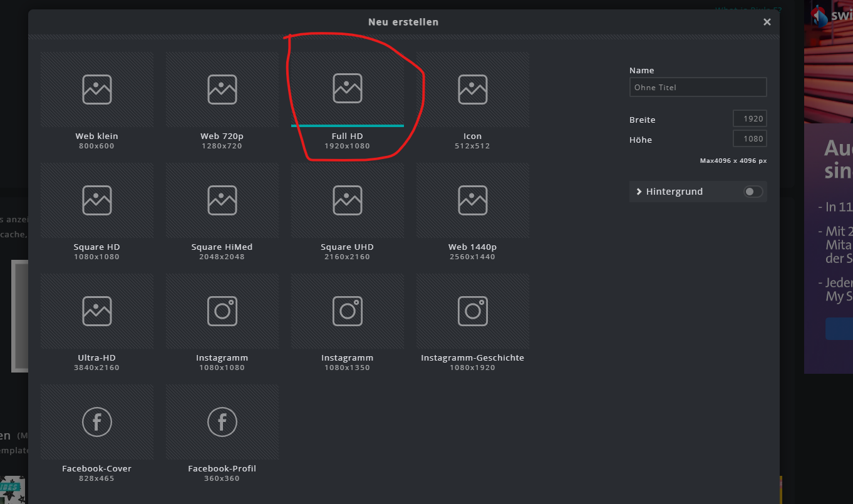The width and height of the screenshot is (853, 504).
Task: Select the Instagramm 1080x1080 preset
Action: 222,311
